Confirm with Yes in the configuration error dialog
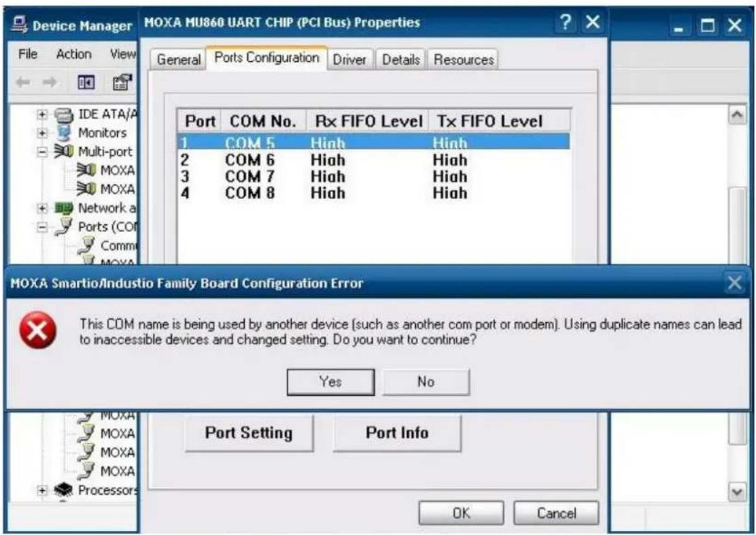 [x=330, y=382]
